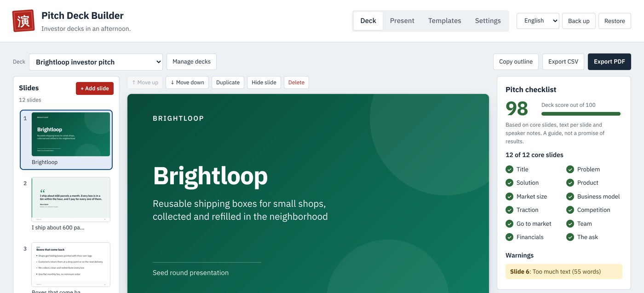The height and width of the screenshot is (293, 644).
Task: Export the deck as PDF
Action: (x=609, y=62)
